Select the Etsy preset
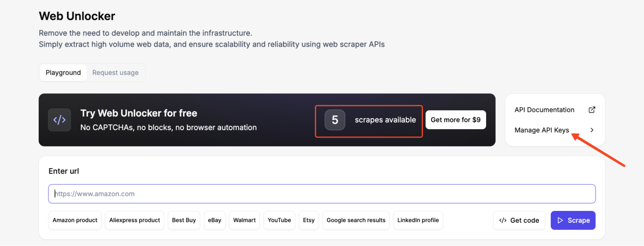The height and width of the screenshot is (246, 644). pyautogui.click(x=309, y=220)
